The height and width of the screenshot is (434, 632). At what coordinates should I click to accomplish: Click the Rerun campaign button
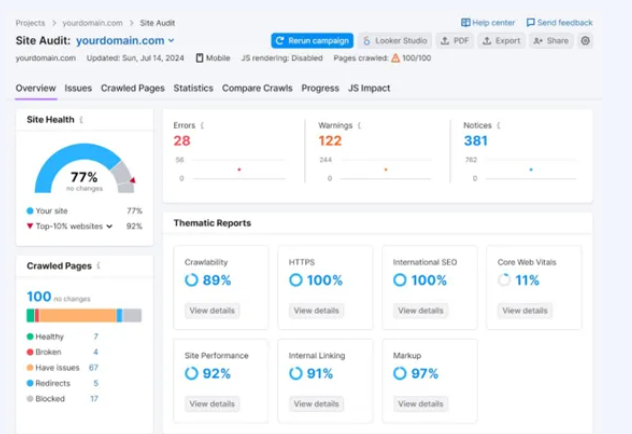(x=312, y=41)
